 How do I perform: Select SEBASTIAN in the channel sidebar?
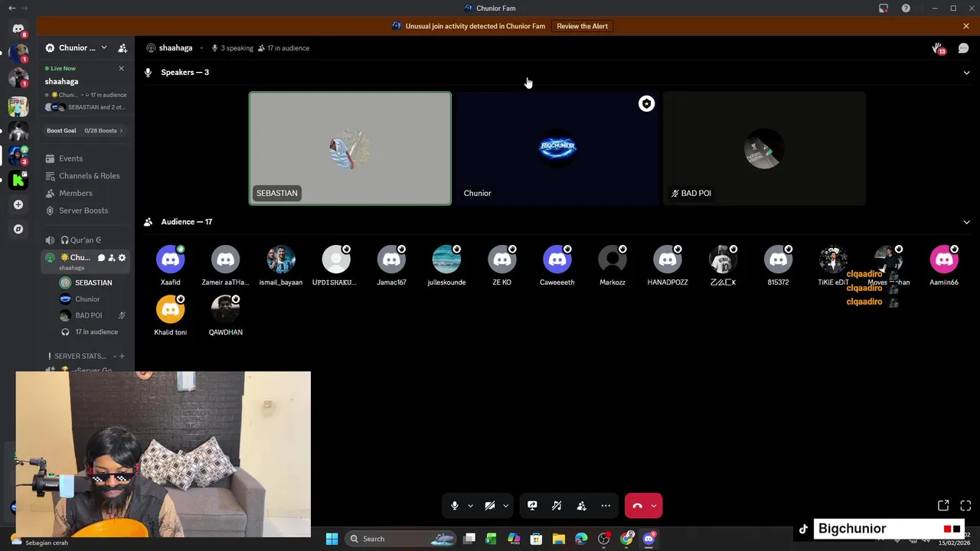pos(93,283)
